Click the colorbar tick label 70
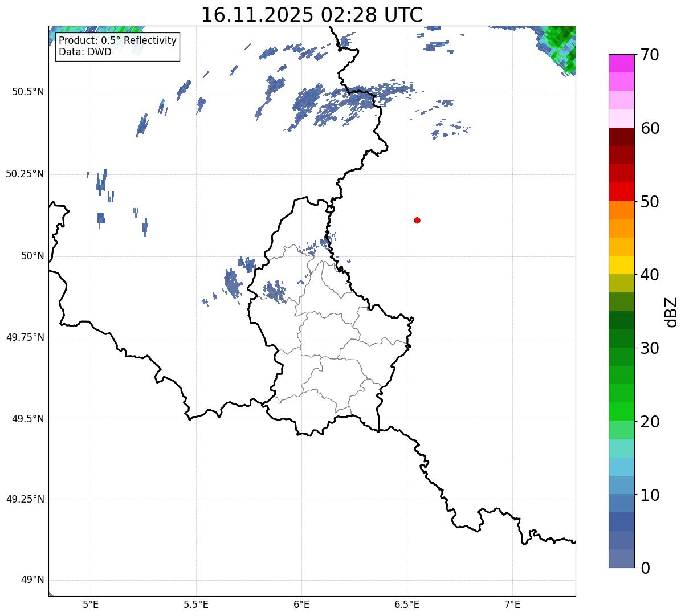Viewport: 685px width, 616px height. (650, 55)
